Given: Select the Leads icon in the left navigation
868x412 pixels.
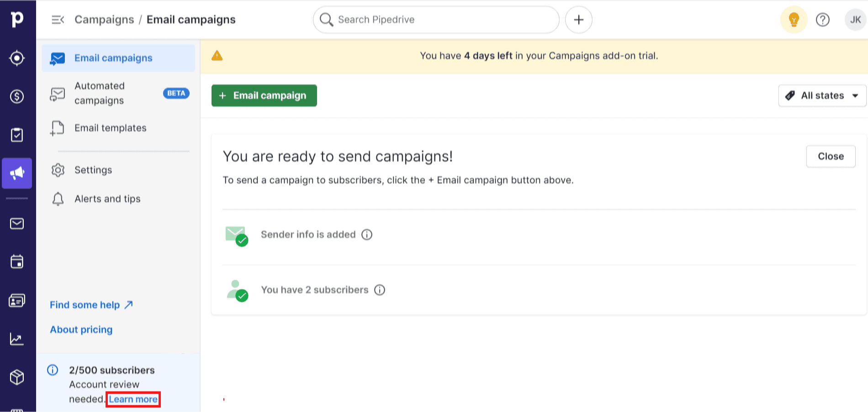Looking at the screenshot, I should tap(17, 58).
